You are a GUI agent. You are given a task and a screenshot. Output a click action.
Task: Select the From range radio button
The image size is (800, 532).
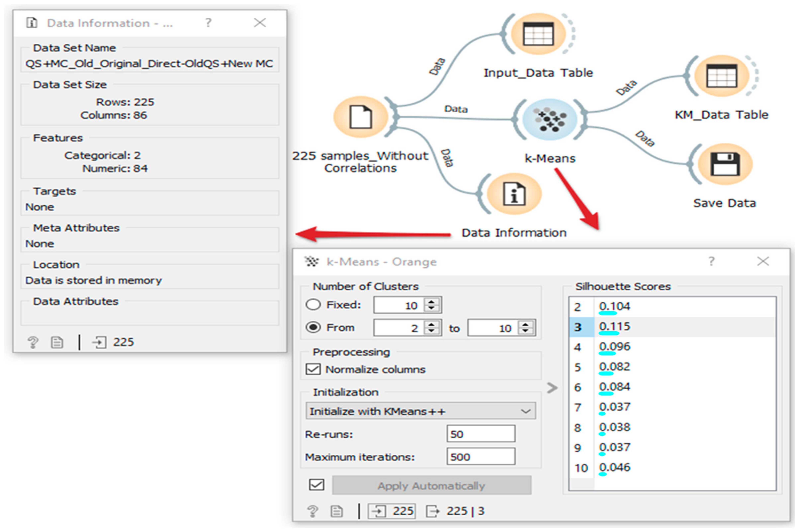pyautogui.click(x=313, y=327)
